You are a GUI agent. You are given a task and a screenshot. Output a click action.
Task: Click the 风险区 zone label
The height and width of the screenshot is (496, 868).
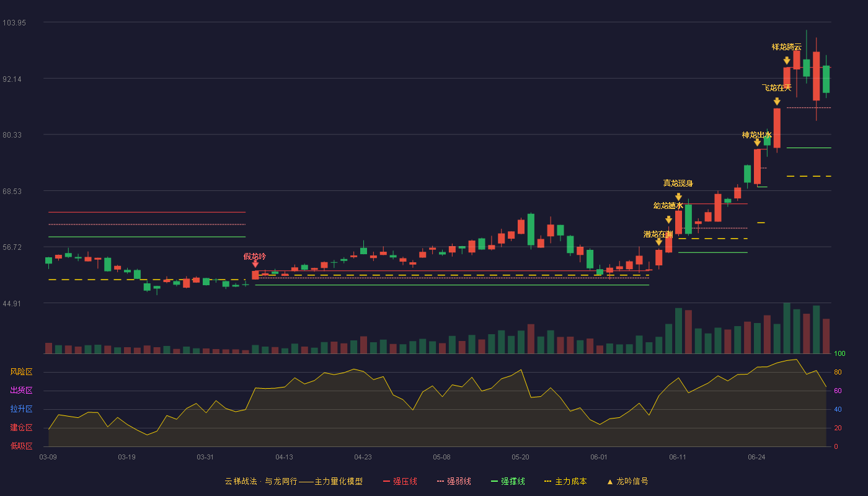[22, 372]
